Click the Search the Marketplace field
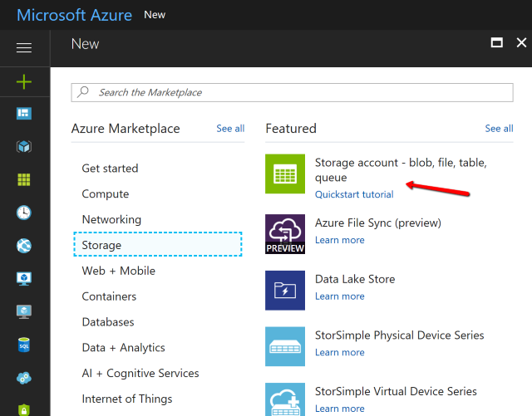532x416 pixels. pyautogui.click(x=292, y=92)
